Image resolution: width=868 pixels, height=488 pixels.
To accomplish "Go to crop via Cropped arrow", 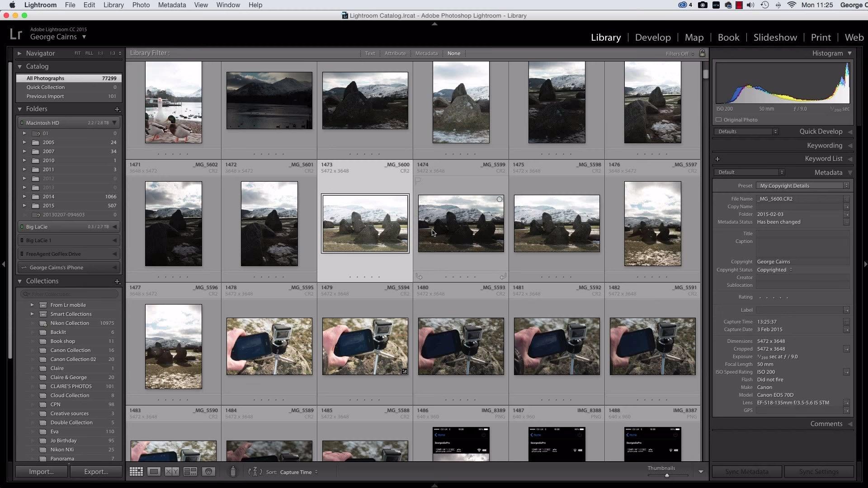I will pos(846,349).
